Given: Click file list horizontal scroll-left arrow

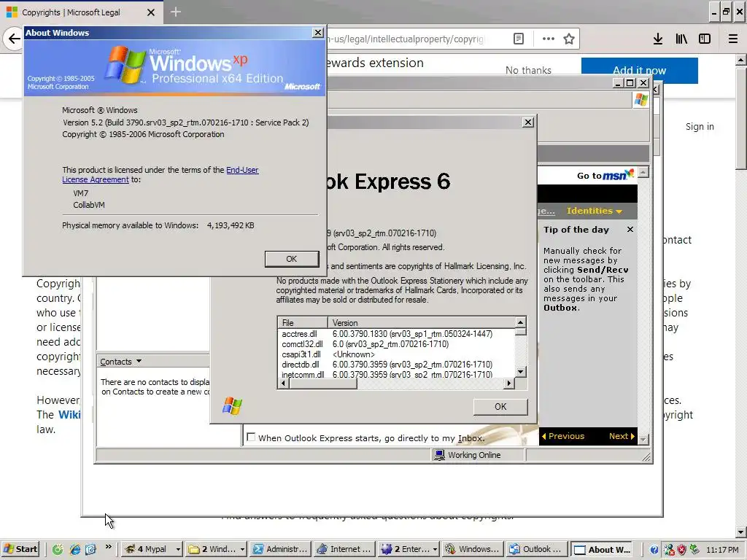Looking at the screenshot, I should click(284, 384).
